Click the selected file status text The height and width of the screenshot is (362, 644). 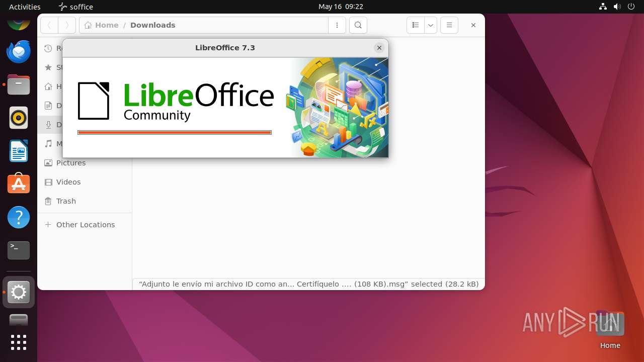308,284
